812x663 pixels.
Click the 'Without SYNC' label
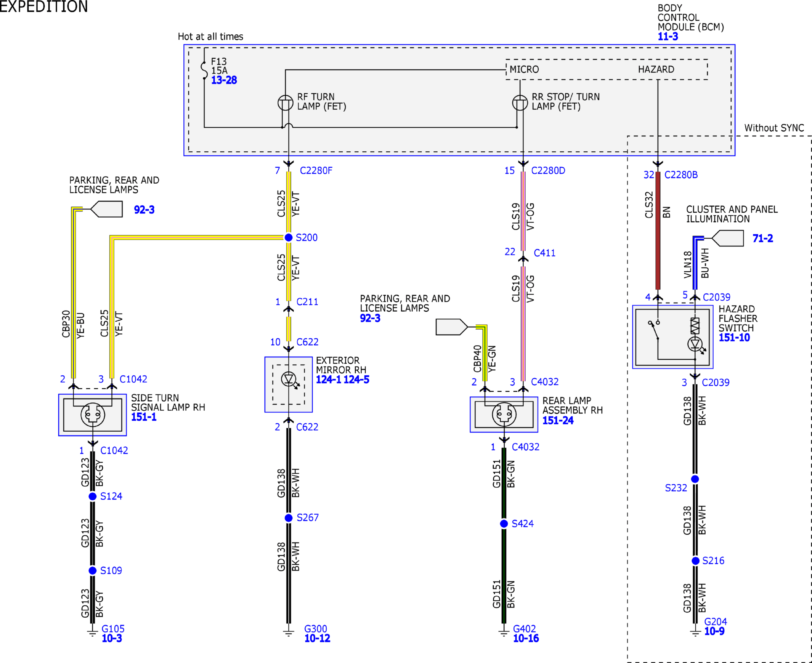[774, 128]
